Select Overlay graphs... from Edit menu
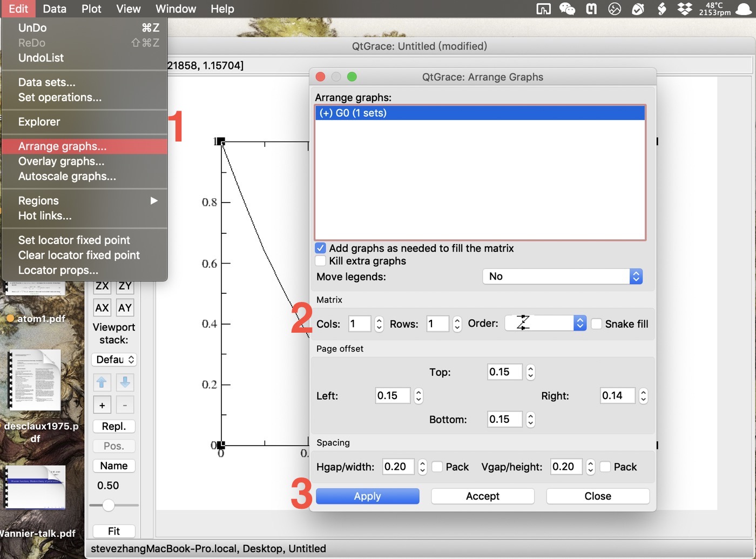The image size is (756, 559). pos(61,161)
